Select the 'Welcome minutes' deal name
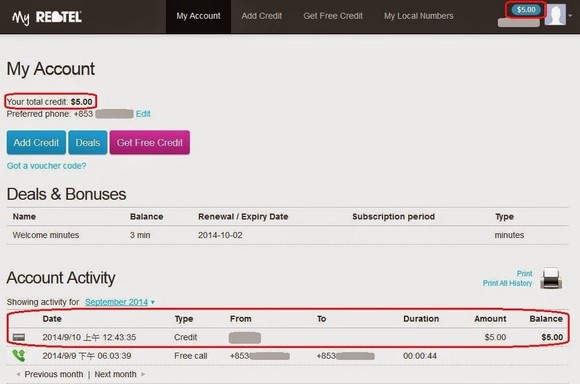The width and height of the screenshot is (580, 384). (x=46, y=235)
